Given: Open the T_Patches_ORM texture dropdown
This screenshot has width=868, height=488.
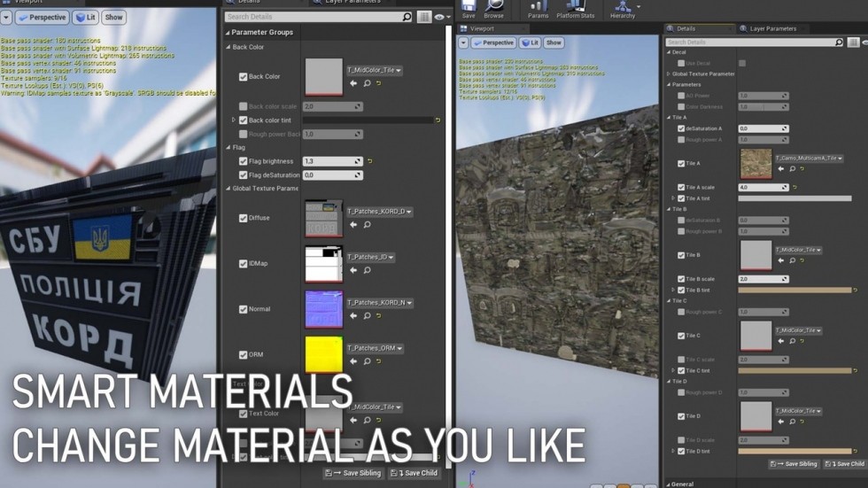Looking at the screenshot, I should [x=375, y=348].
